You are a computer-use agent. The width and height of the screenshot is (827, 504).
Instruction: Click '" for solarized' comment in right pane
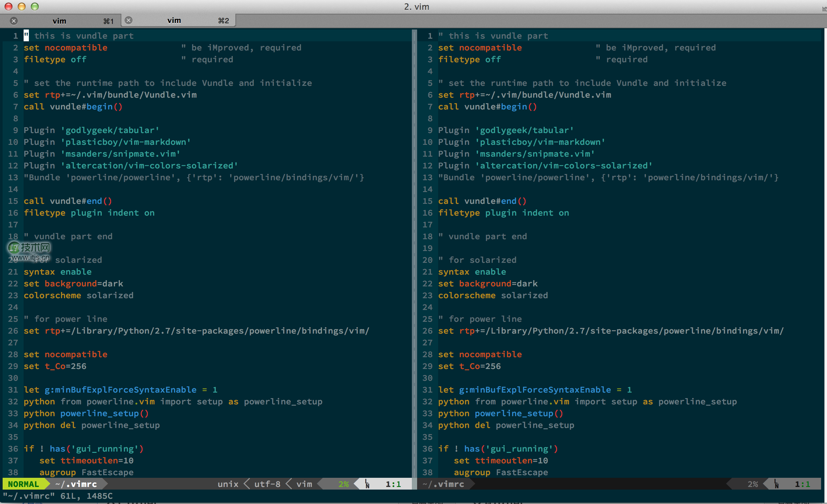[477, 260]
